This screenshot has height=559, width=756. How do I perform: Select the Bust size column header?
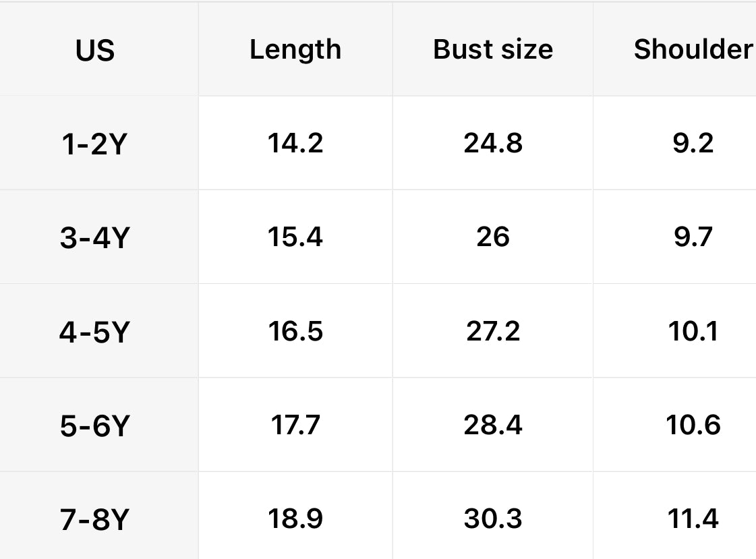tap(493, 49)
